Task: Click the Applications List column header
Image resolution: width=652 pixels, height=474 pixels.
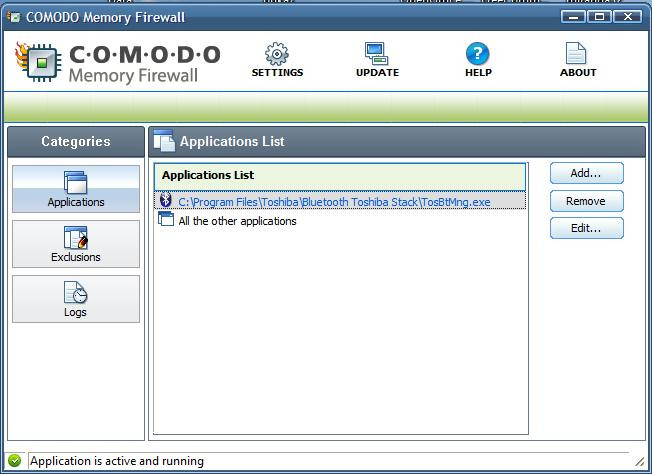Action: click(x=340, y=176)
